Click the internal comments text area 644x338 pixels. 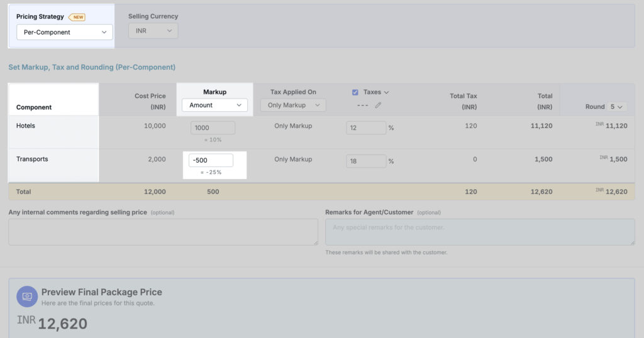(163, 232)
